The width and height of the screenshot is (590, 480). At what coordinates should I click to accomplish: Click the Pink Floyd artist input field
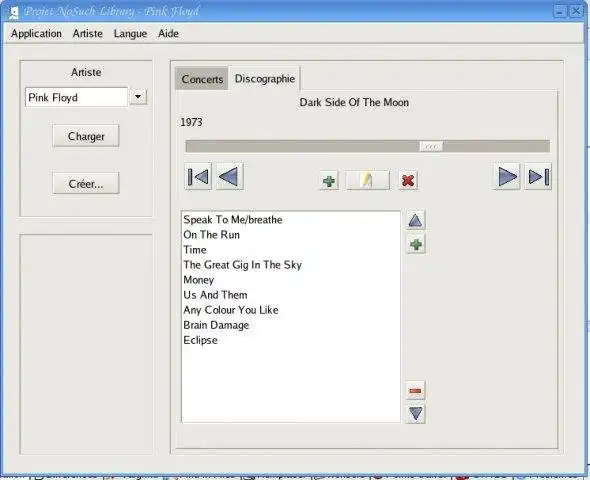(77, 97)
